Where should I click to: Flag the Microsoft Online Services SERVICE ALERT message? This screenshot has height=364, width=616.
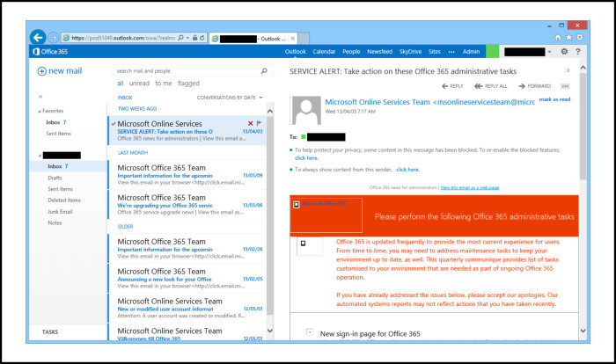coord(259,123)
